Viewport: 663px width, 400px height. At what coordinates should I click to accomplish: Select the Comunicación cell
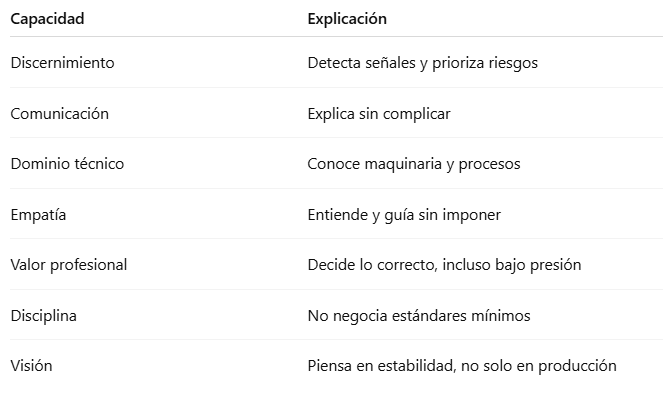click(x=59, y=114)
